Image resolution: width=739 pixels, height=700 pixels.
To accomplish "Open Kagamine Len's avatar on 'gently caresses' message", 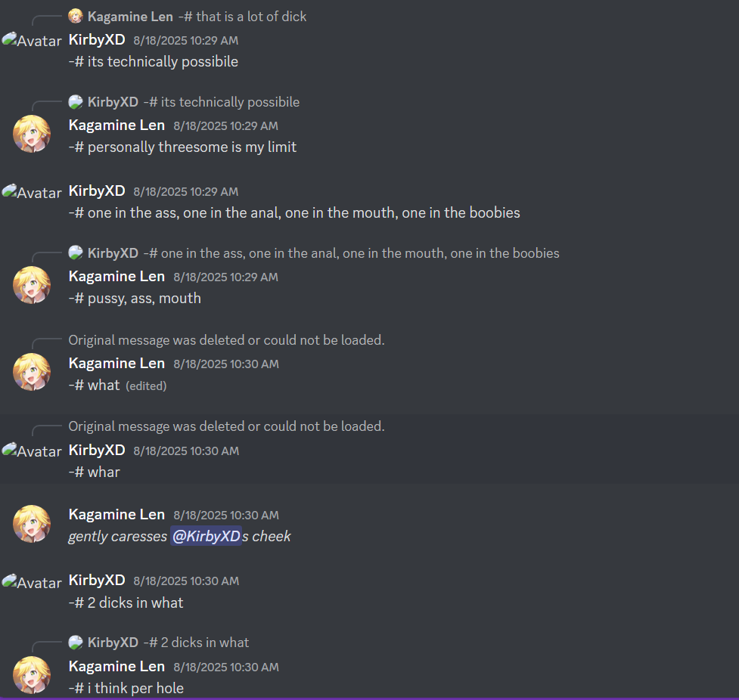I will coord(32,524).
